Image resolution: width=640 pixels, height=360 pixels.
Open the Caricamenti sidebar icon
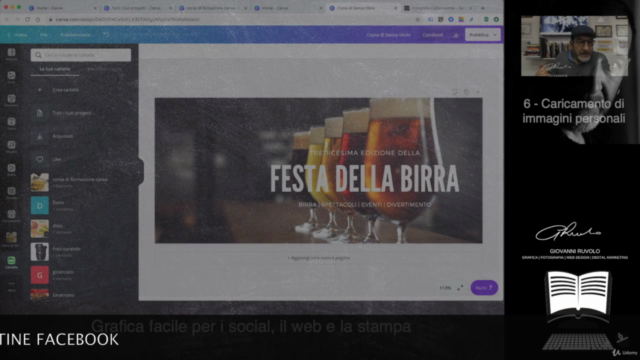pos(11,216)
